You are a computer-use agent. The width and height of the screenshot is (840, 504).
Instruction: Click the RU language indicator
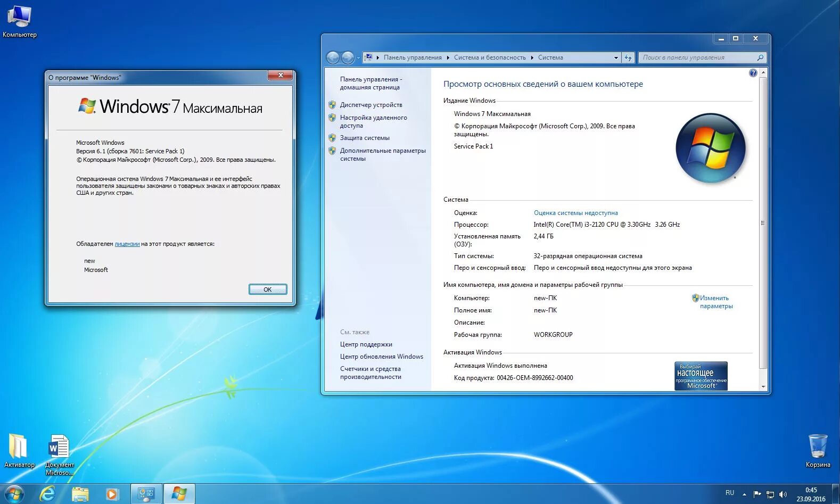[730, 493]
